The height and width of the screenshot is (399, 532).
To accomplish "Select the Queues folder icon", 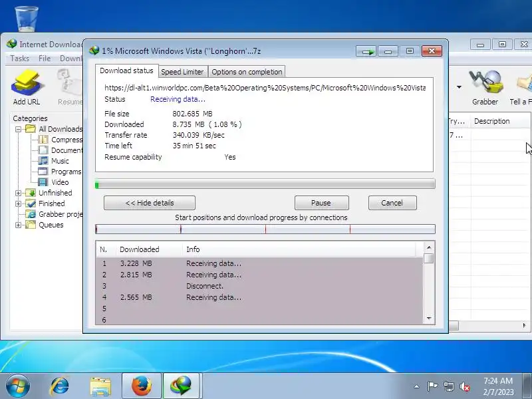I will click(31, 225).
